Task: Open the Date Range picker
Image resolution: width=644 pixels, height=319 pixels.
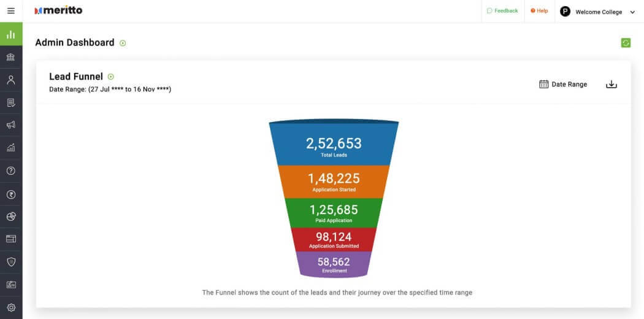Action: coord(563,84)
